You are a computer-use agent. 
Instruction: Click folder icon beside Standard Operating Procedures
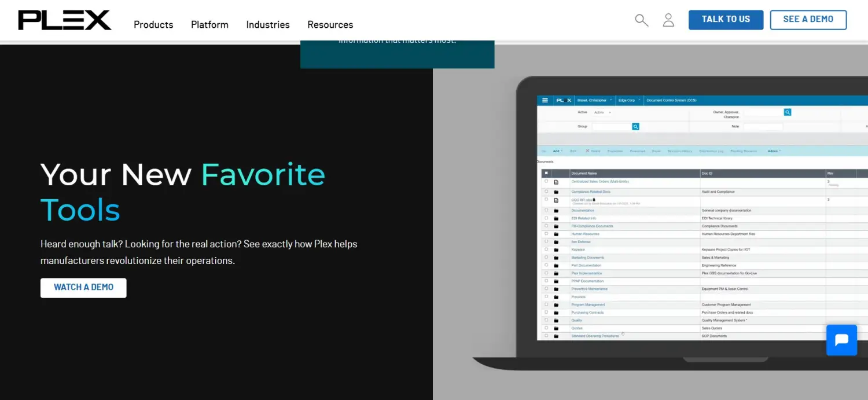[556, 336]
